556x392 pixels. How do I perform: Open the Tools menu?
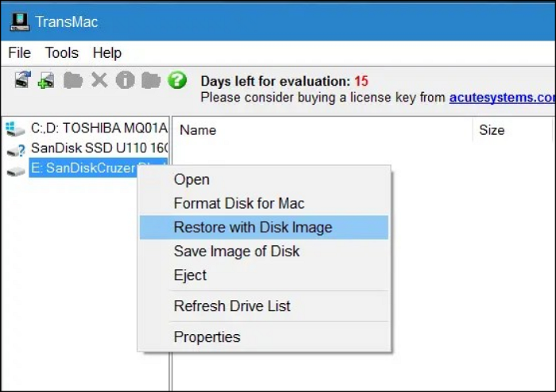(62, 53)
